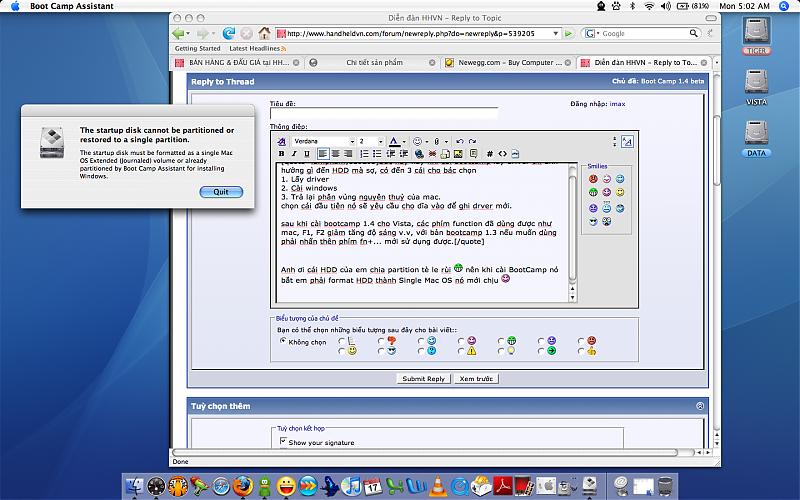The width and height of the screenshot is (800, 500).
Task: Switch to 'Chi tiết sản phẩm' tab
Action: click(372, 62)
